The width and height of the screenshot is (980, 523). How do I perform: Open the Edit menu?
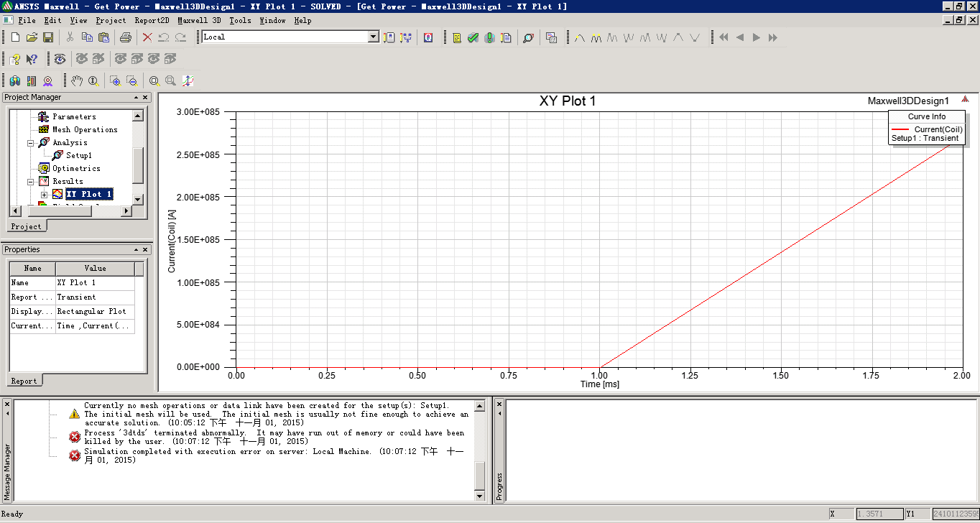[x=52, y=20]
